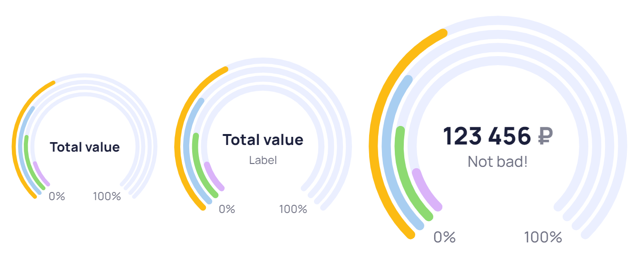Select the purple arc of the smallest chart
The image size is (644, 260).
[x=41, y=175]
